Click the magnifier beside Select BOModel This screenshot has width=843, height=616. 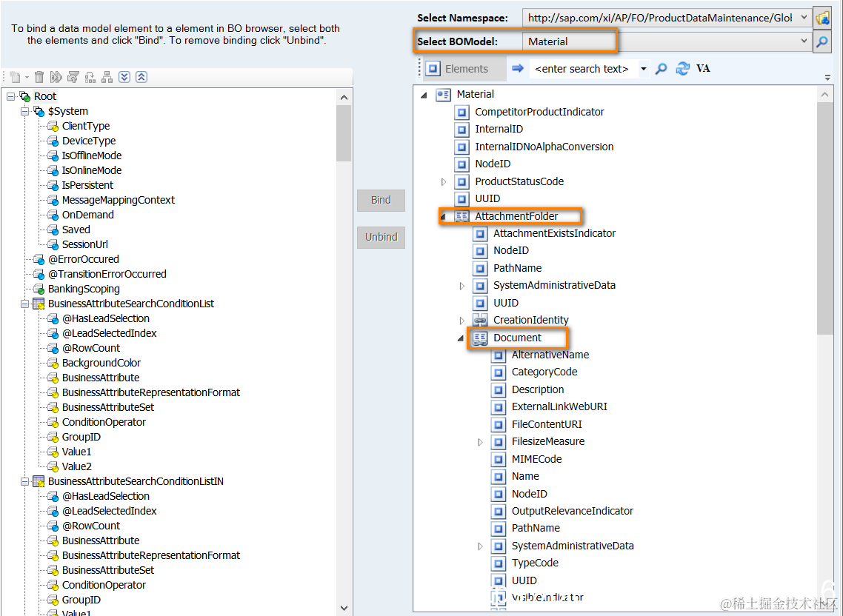(x=822, y=41)
